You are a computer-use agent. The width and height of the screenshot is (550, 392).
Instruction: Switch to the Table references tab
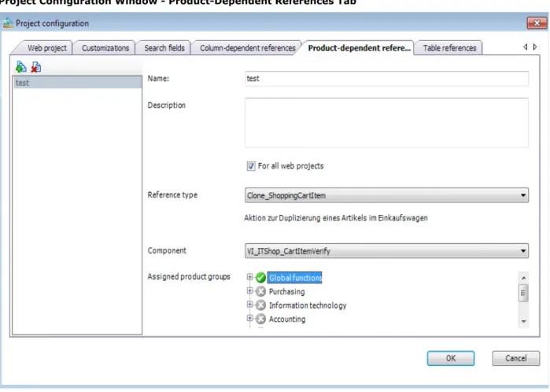[449, 48]
